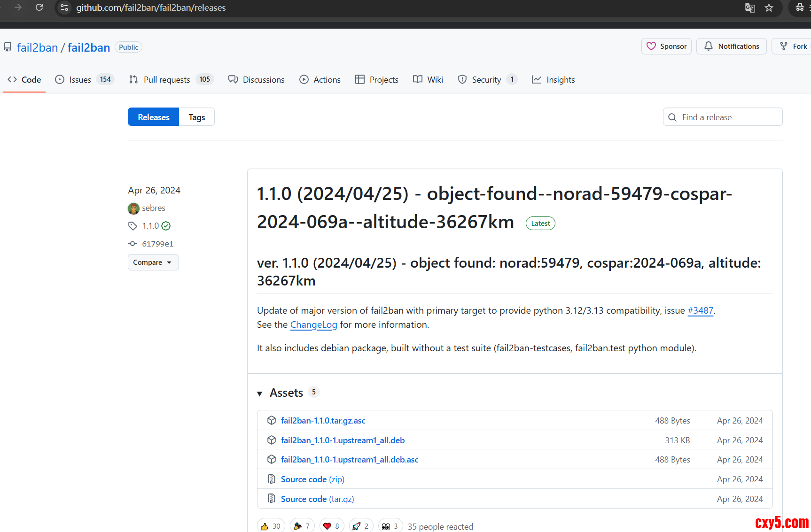Image resolution: width=811 pixels, height=532 pixels.
Task: Download fail2ban_1.1.0-1.upstream1_all.deb file
Action: 343,440
